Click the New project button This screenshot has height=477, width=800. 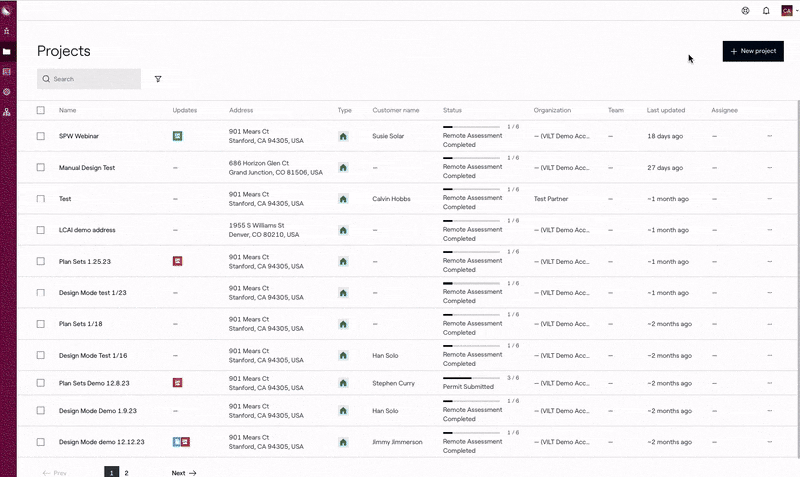click(753, 51)
